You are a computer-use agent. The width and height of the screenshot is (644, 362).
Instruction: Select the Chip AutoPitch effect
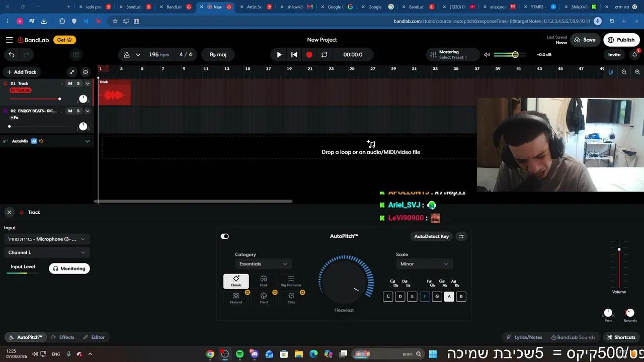tap(291, 298)
